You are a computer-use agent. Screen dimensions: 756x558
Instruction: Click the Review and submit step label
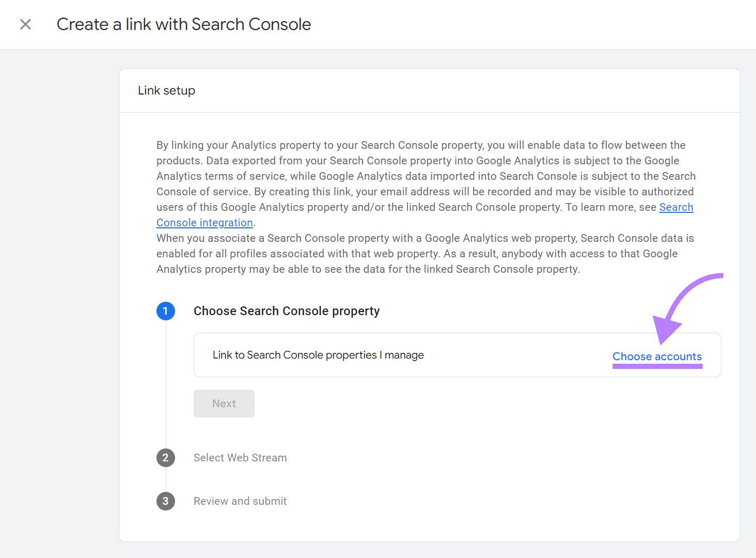point(240,501)
